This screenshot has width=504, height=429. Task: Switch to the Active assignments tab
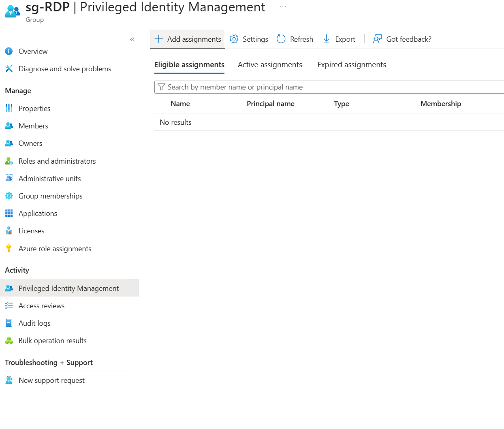[x=270, y=65]
